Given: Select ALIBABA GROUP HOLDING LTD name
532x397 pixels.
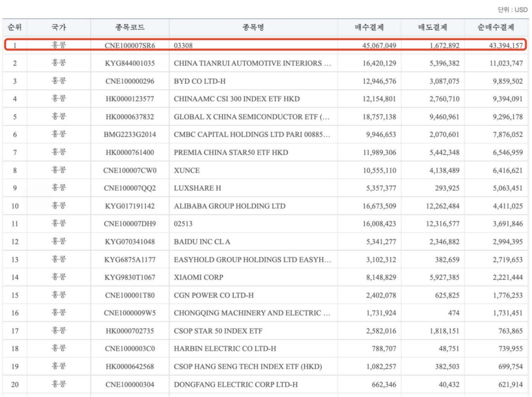Looking at the screenshot, I should tap(230, 206).
